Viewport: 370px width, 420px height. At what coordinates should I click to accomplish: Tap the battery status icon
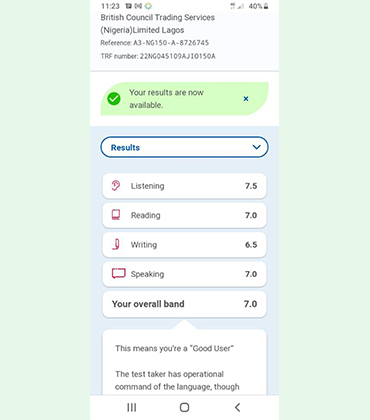pyautogui.click(x=266, y=6)
